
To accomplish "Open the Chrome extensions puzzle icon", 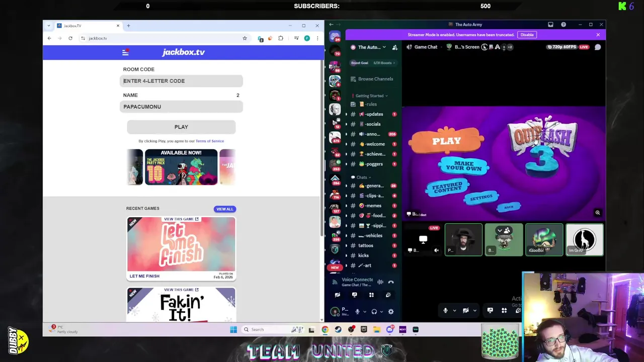I will (281, 38).
